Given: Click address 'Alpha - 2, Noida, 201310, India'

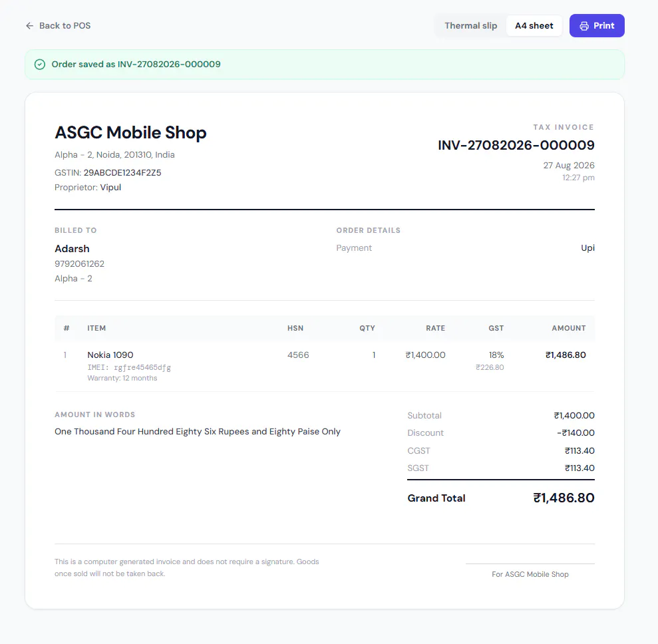Looking at the screenshot, I should coord(114,155).
